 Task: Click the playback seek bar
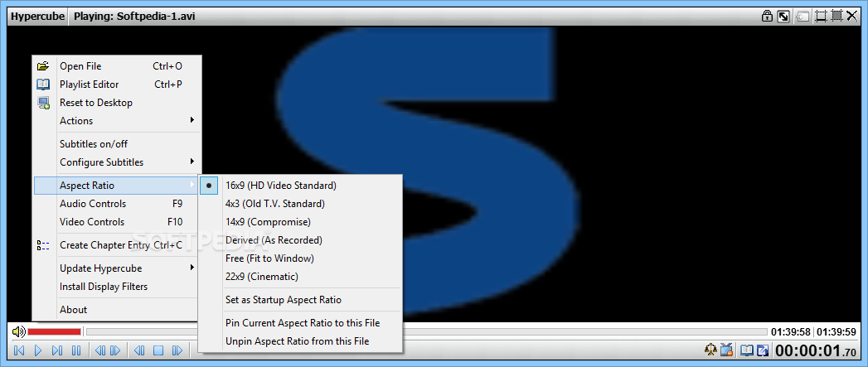pos(427,331)
